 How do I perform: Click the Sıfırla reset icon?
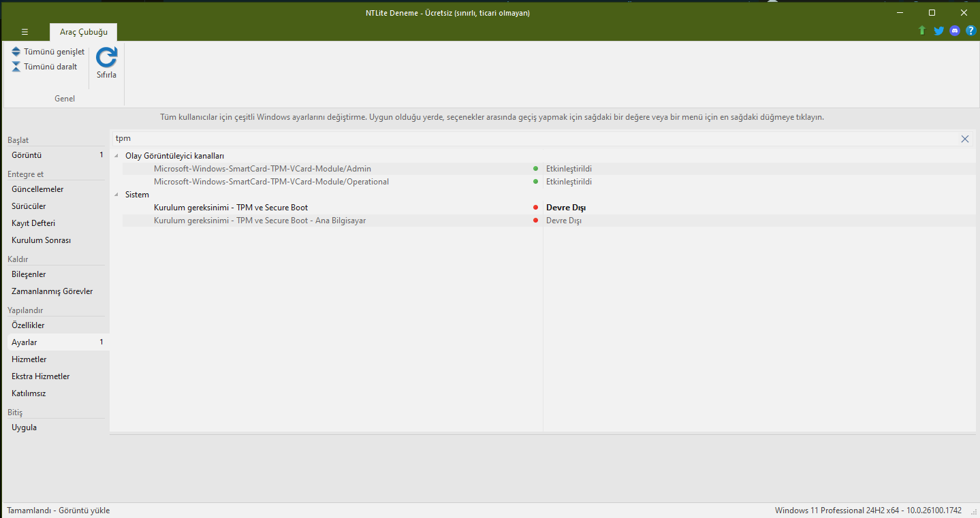pyautogui.click(x=106, y=57)
